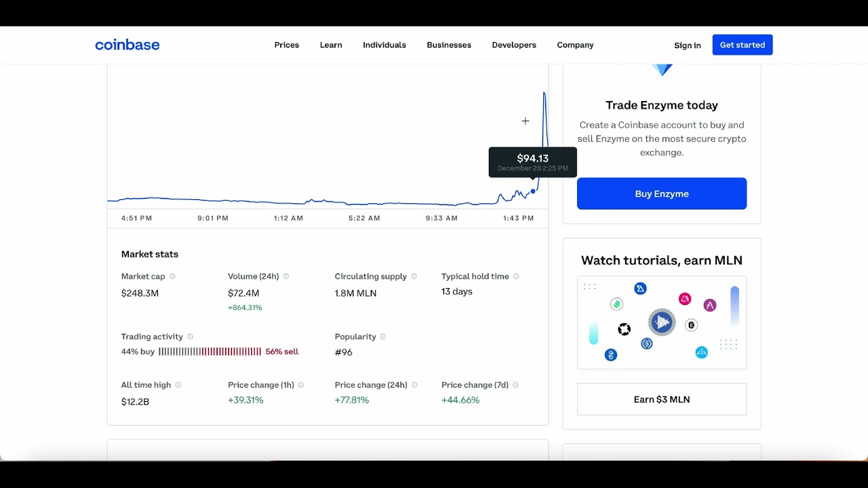This screenshot has width=868, height=488.
Task: Open the Individuals menu item
Action: 384,45
